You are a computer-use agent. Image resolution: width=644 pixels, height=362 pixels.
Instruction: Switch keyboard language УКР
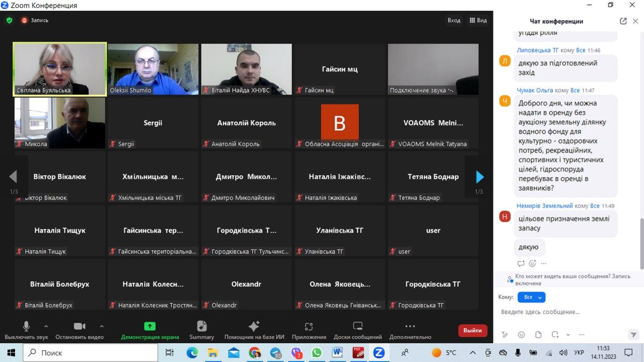click(579, 353)
